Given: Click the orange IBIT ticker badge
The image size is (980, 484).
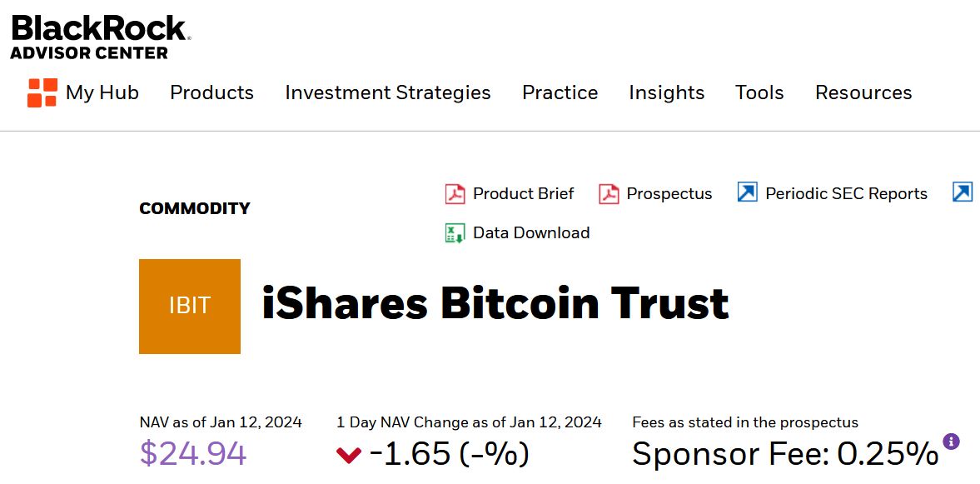Looking at the screenshot, I should click(190, 306).
